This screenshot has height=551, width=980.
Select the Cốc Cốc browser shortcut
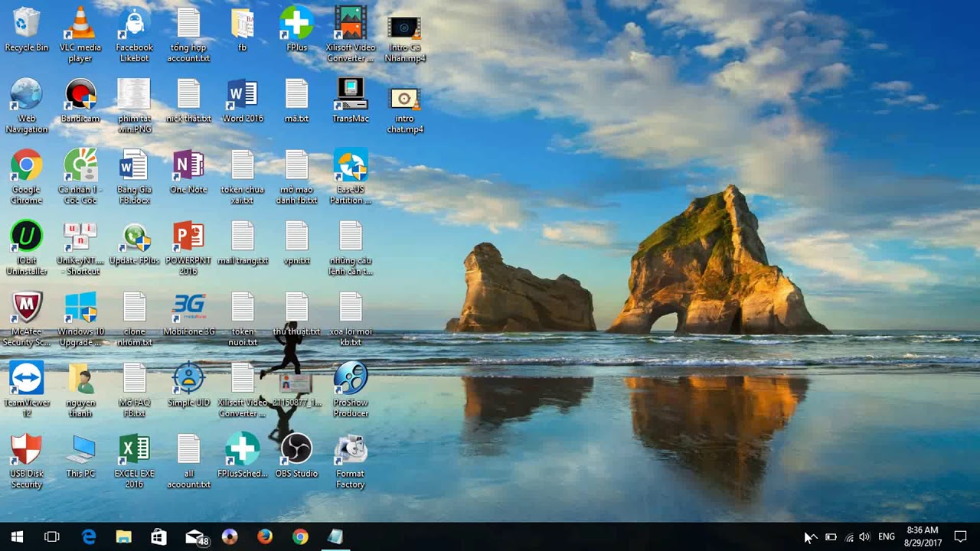click(80, 177)
